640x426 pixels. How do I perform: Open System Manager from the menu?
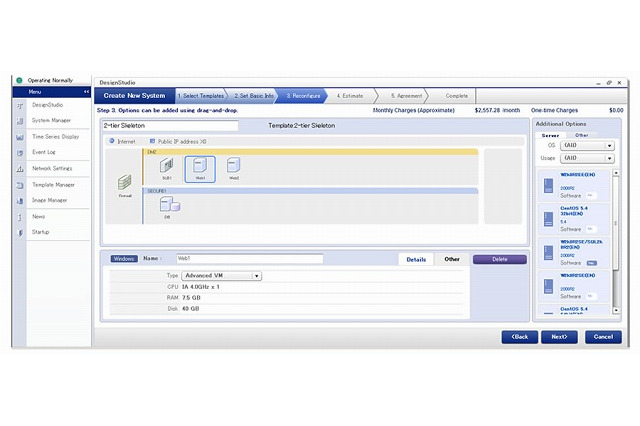(x=51, y=120)
